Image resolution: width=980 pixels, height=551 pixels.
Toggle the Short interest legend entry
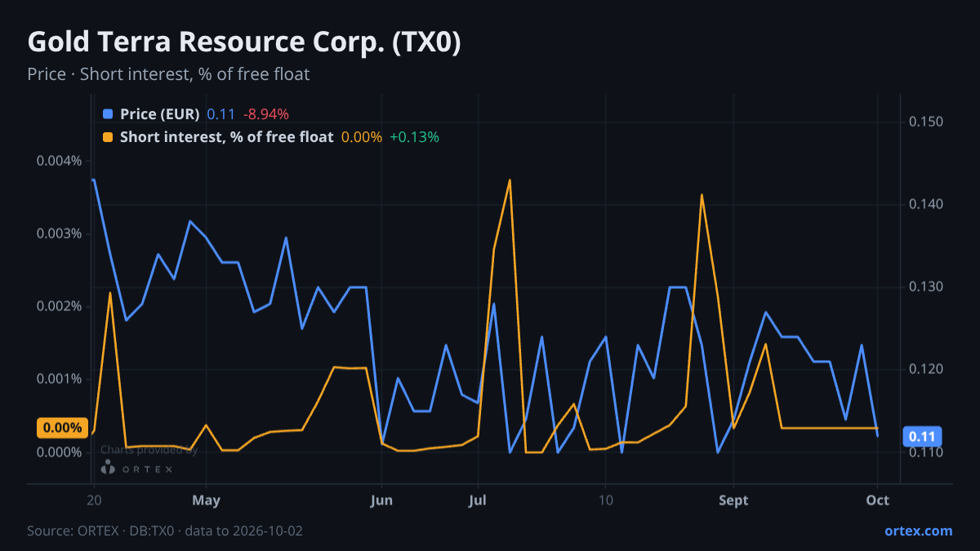click(x=271, y=137)
